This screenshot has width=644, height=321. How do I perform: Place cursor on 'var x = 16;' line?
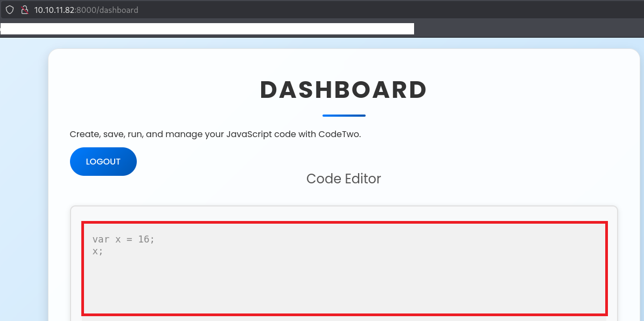point(123,239)
